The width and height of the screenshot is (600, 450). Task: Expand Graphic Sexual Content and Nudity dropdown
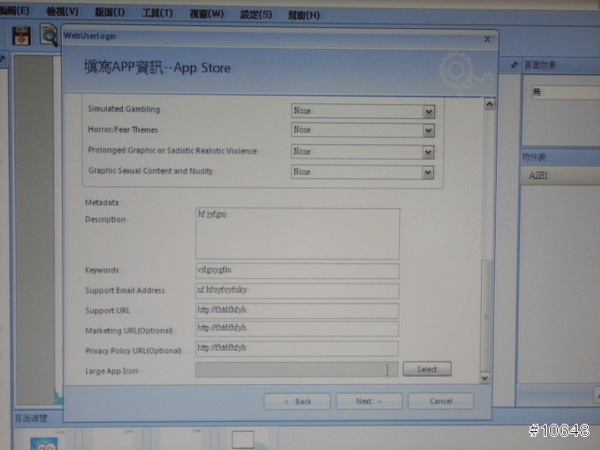pos(362,172)
